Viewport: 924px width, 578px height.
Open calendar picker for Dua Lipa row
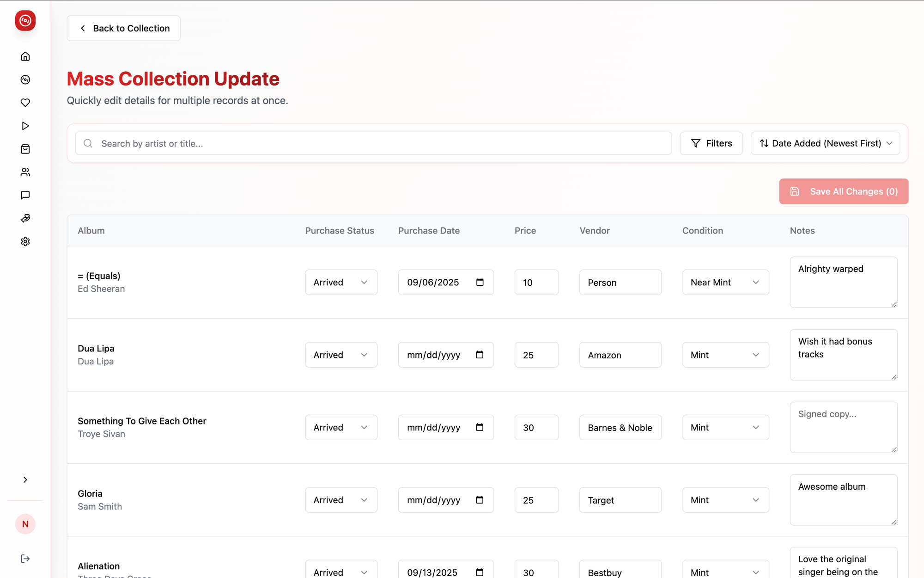click(x=480, y=355)
